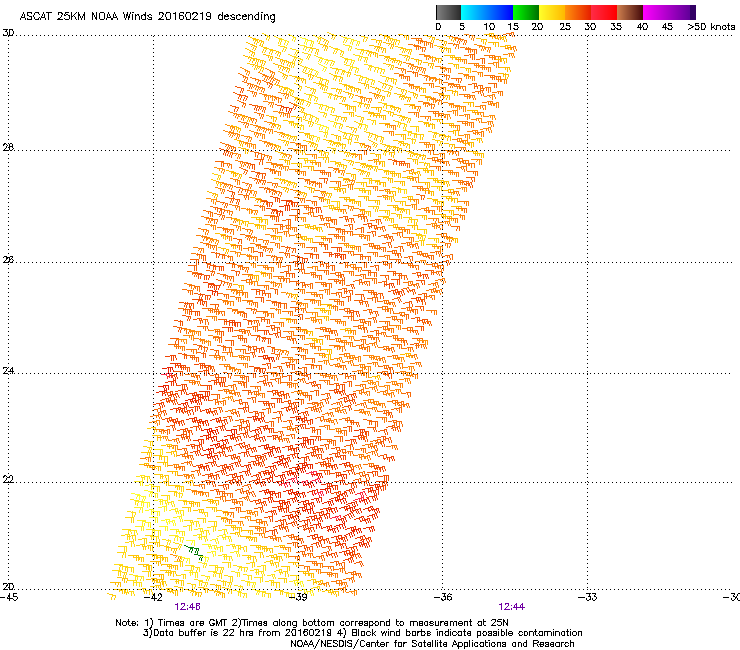This screenshot has height=650, width=740.
Task: Click the note line 'Times are GMT'
Action: point(193,623)
